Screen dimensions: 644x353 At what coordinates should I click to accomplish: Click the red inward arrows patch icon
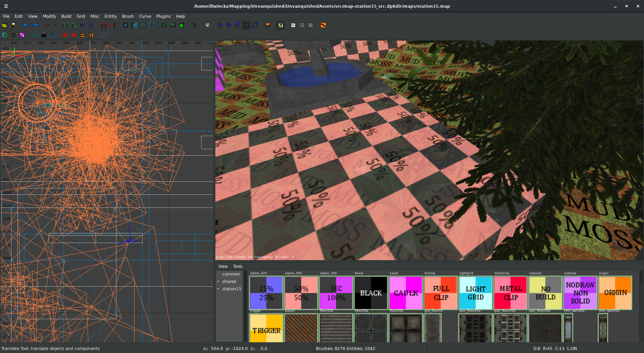click(x=65, y=35)
